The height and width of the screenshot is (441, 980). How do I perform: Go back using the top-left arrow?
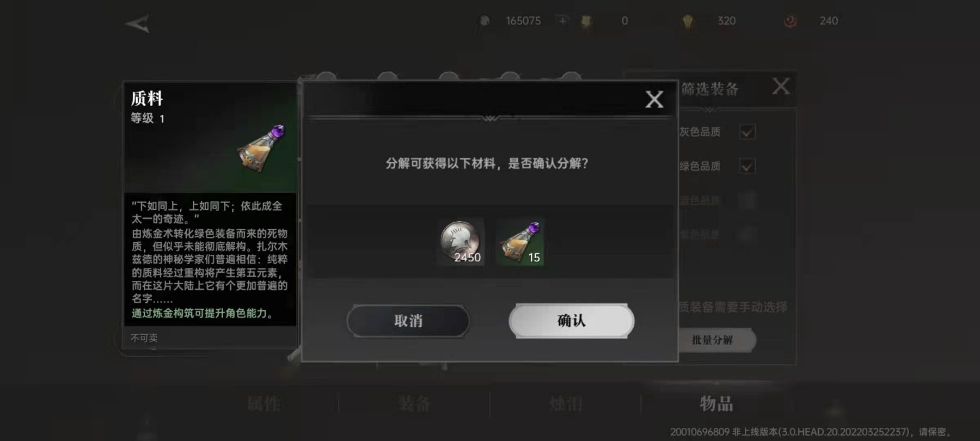pyautogui.click(x=138, y=24)
